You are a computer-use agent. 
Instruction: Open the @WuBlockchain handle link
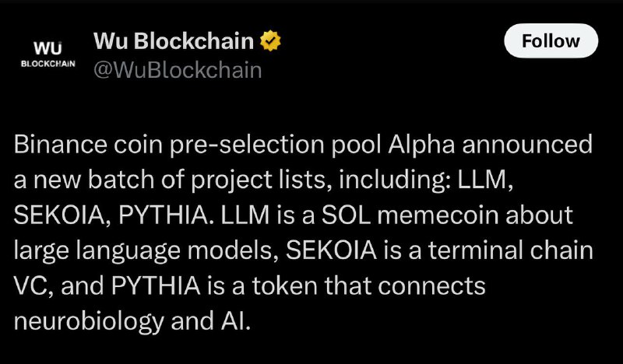pyautogui.click(x=178, y=70)
